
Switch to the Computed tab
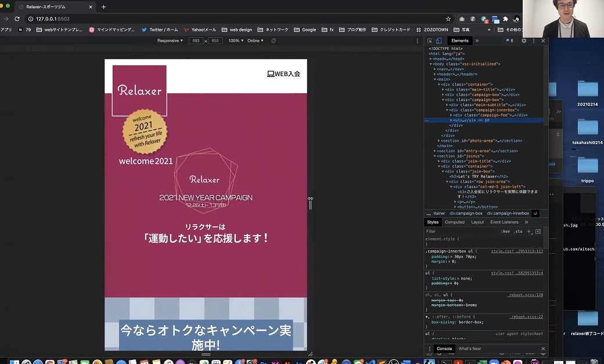[455, 222]
